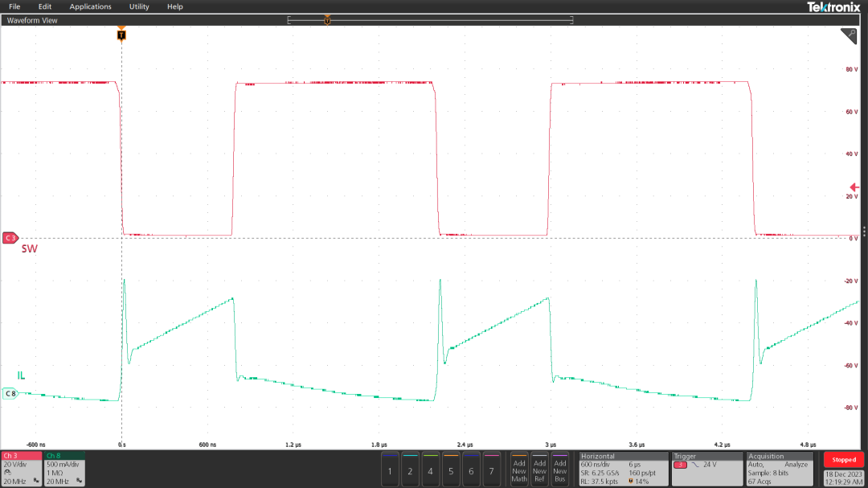Screen dimensions: 868x488
Task: Turn on channel 1
Action: coord(390,470)
